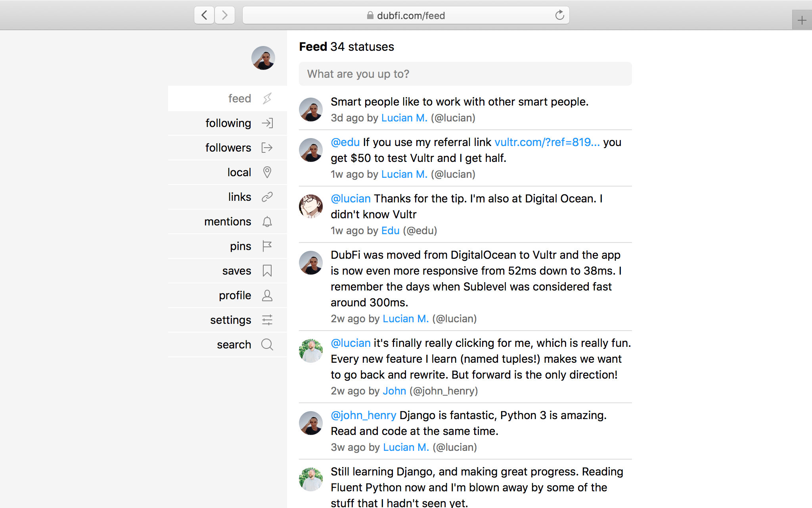Open the mentions menu item
This screenshot has height=508, width=812.
pos(228,221)
